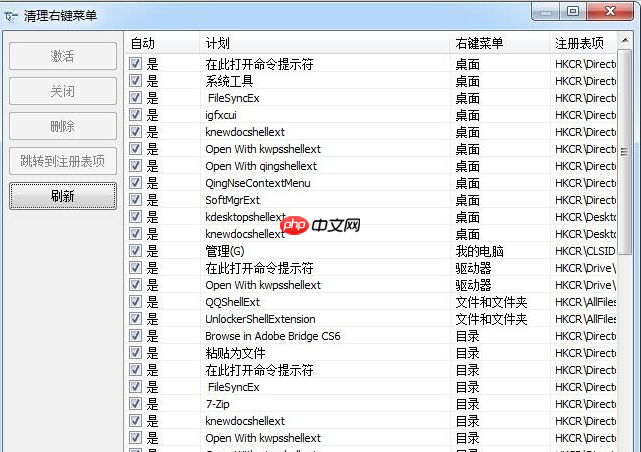Uncheck the 管理(G) row checkbox
The image size is (641, 452).
135,251
